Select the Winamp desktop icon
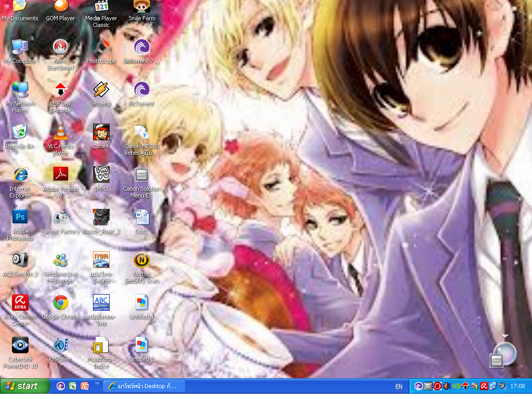532x399 pixels. click(x=101, y=94)
